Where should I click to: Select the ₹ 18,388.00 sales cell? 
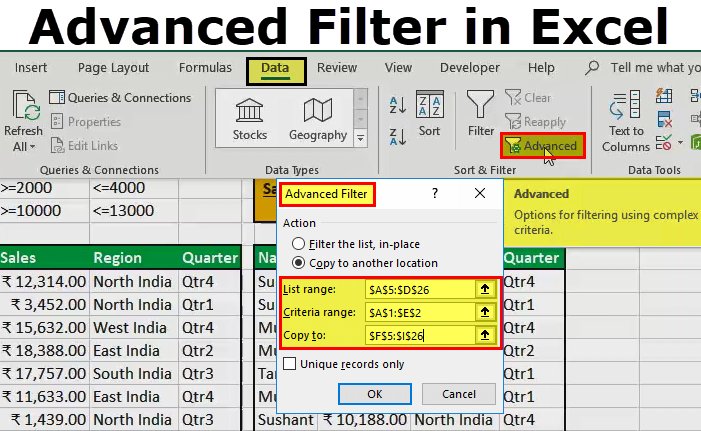44,351
